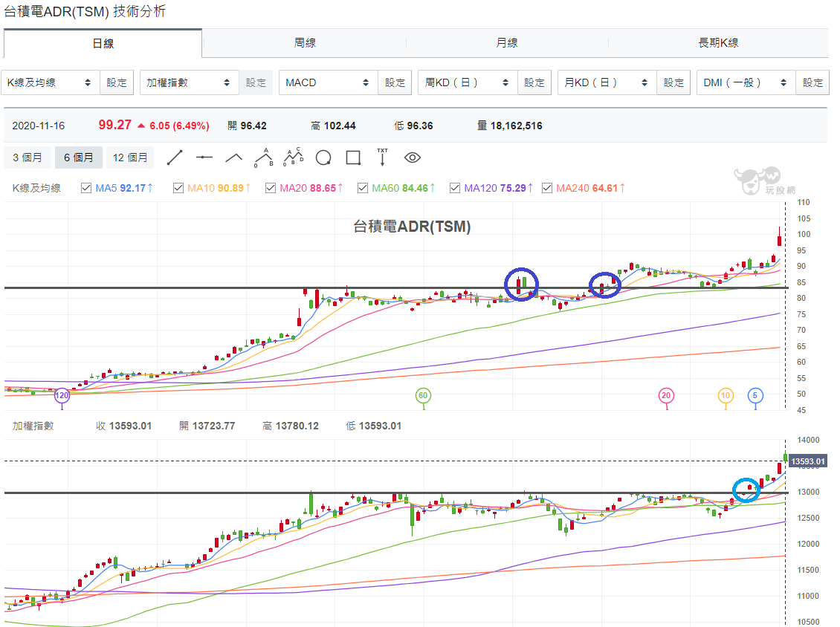Click the low price 96.36
The image size is (840, 627).
click(x=420, y=126)
